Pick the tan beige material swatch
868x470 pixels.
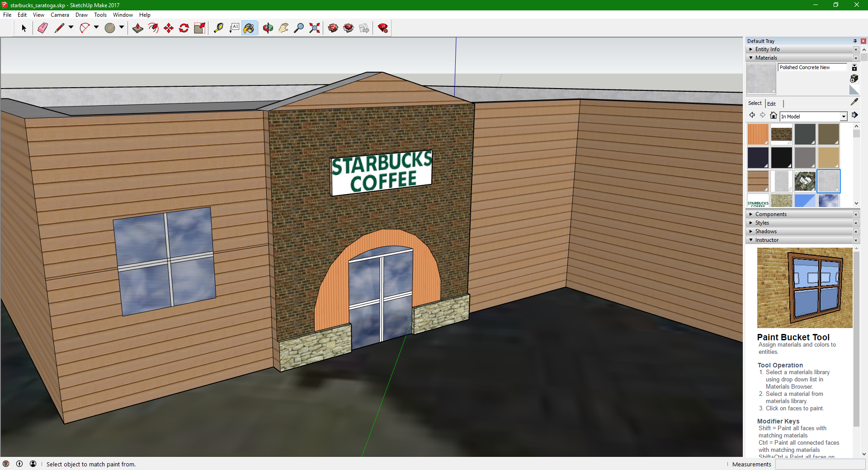click(829, 158)
